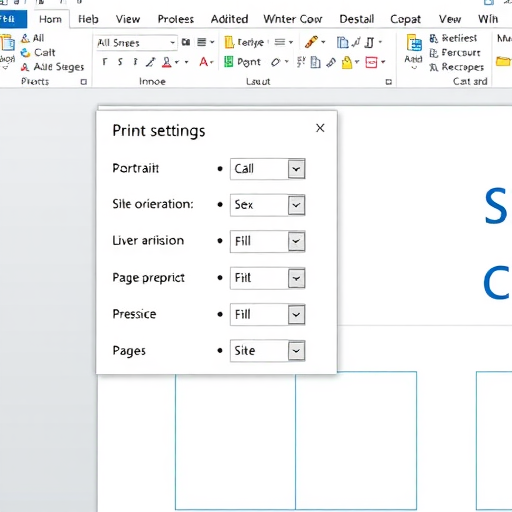Open the All Snges font combo box
Viewport: 512px width, 512px height.
pyautogui.click(x=136, y=43)
